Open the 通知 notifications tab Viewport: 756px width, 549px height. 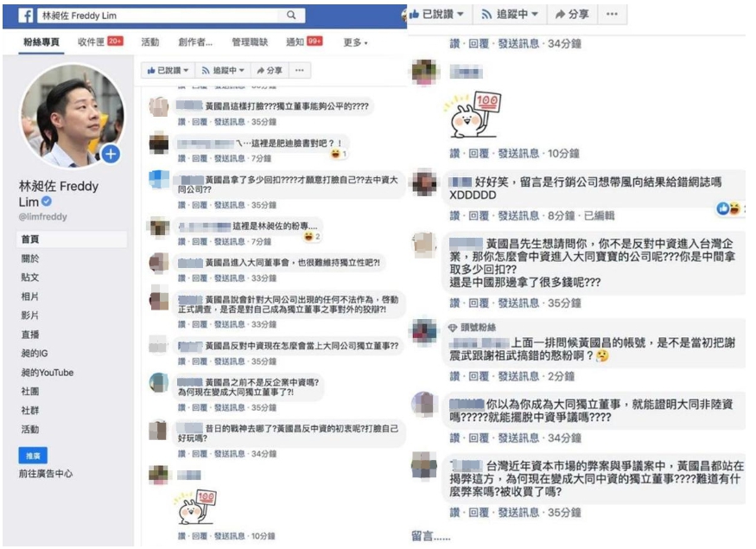(304, 42)
